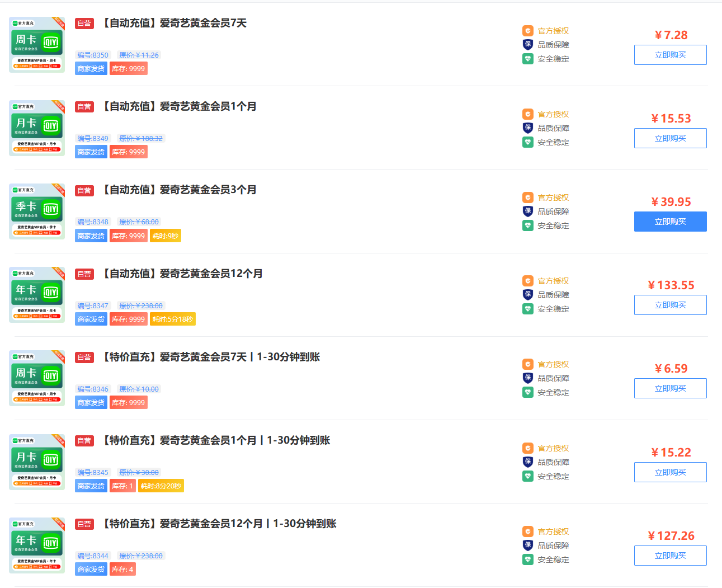Click the 商家发货 tag under 编号:8350
The height and width of the screenshot is (588, 722).
[x=91, y=68]
